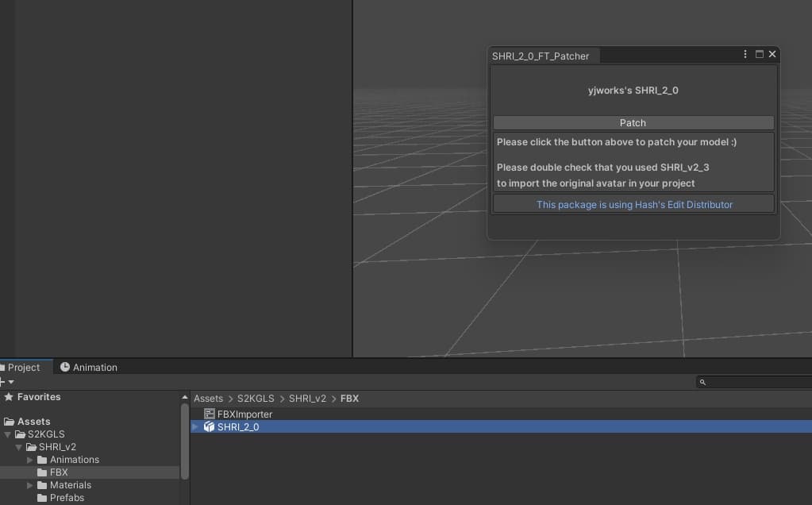Select the Favorites star entry
This screenshot has height=505, width=812.
32,397
